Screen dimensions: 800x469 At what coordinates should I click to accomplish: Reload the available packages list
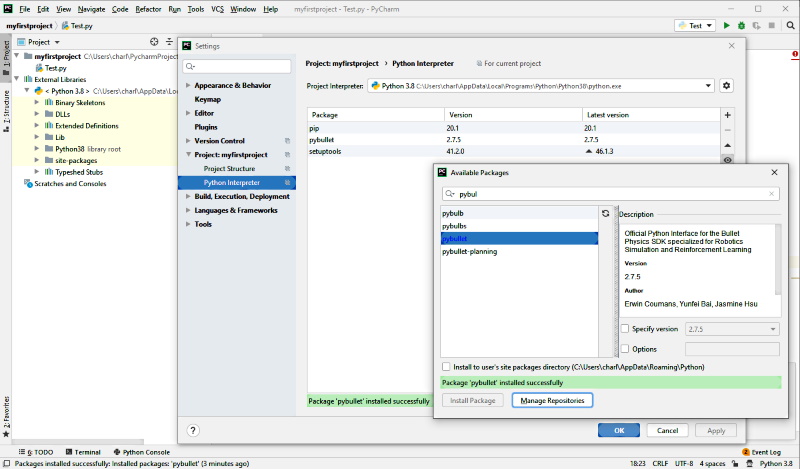606,214
